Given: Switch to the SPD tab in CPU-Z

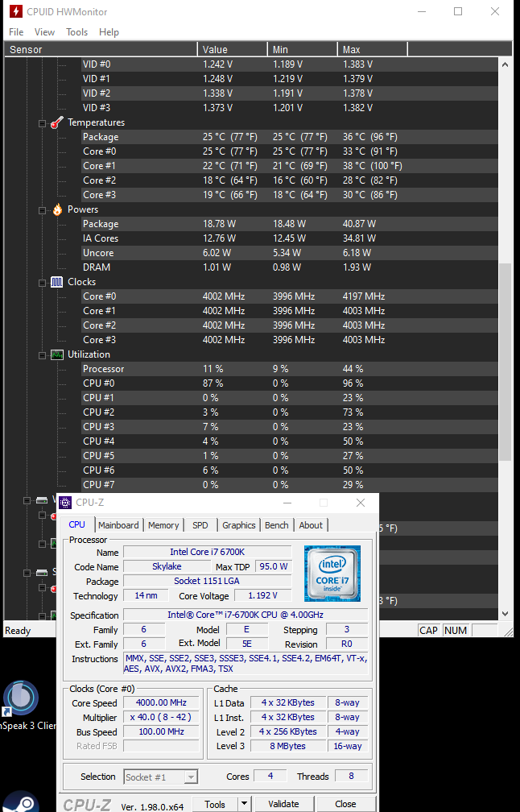Looking at the screenshot, I should (x=200, y=525).
